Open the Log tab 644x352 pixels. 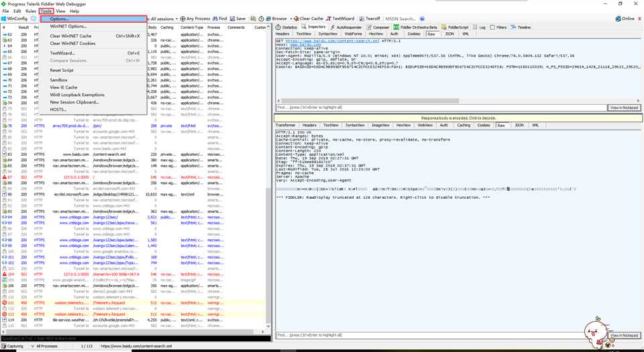tap(479, 27)
